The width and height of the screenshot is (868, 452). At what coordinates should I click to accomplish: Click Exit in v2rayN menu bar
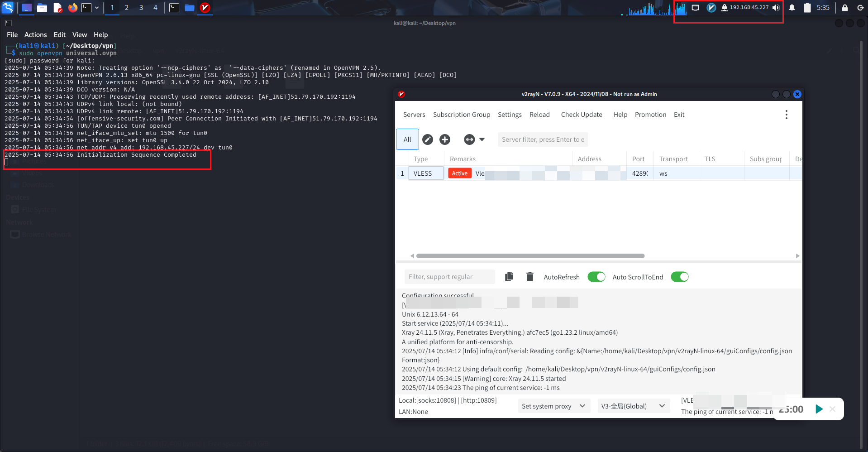pos(679,115)
